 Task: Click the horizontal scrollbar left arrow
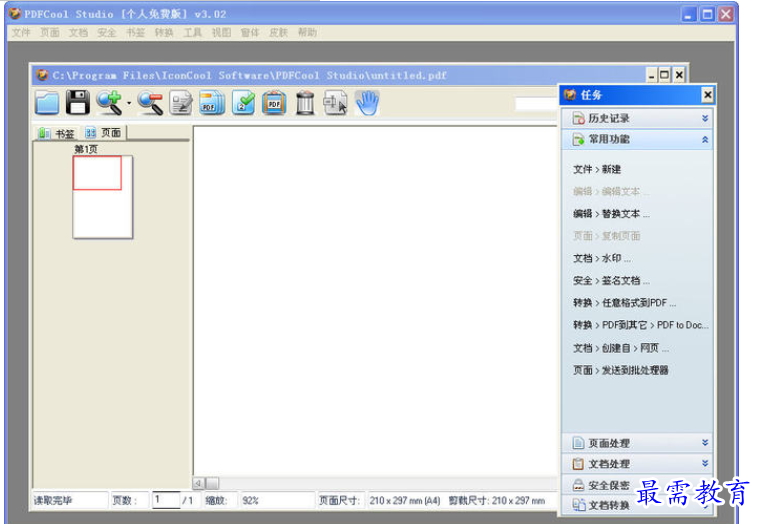pyautogui.click(x=199, y=483)
